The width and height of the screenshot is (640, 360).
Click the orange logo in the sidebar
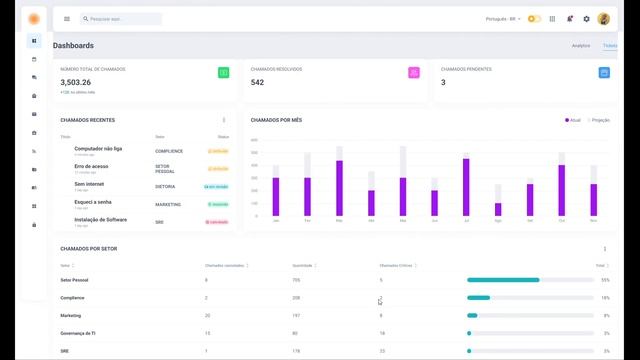34,19
